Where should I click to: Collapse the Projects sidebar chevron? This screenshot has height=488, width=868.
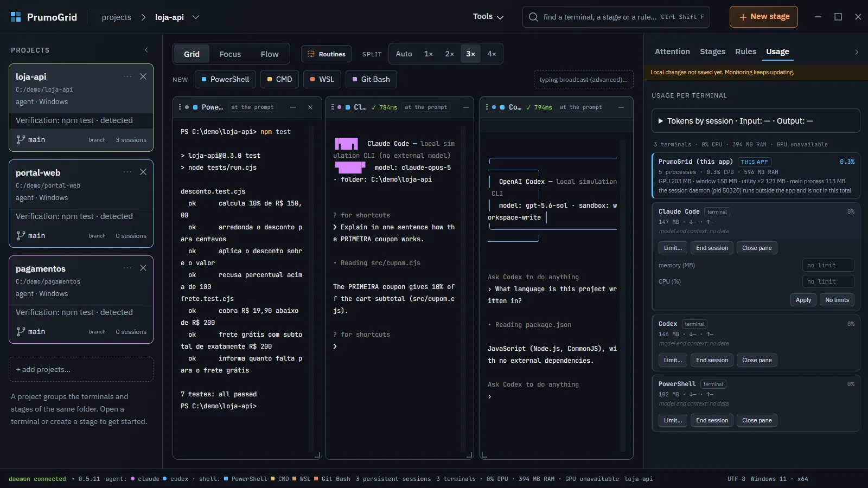pyautogui.click(x=146, y=50)
